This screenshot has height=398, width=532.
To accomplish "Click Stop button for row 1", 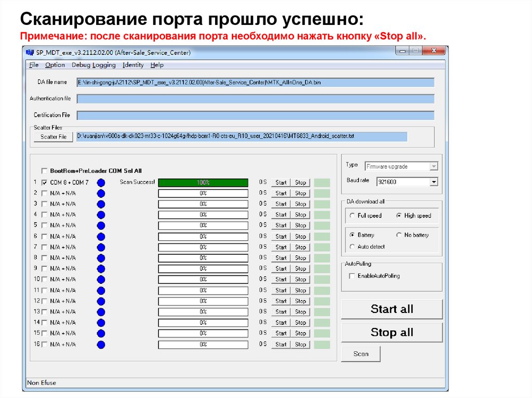I will click(300, 183).
